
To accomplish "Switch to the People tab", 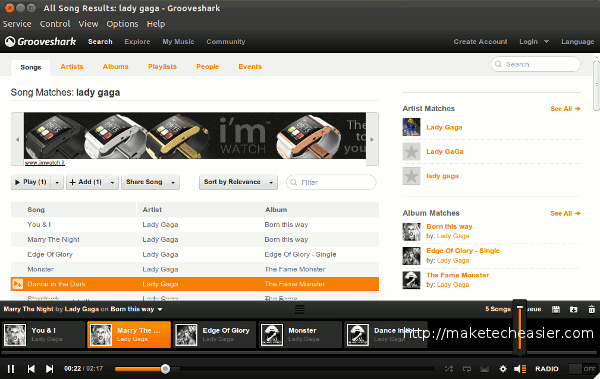I will [x=208, y=67].
